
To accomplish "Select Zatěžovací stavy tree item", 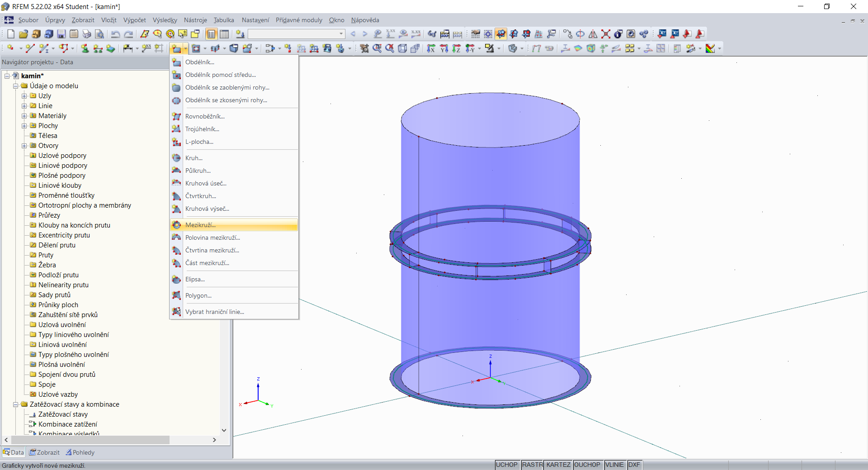I will point(63,414).
